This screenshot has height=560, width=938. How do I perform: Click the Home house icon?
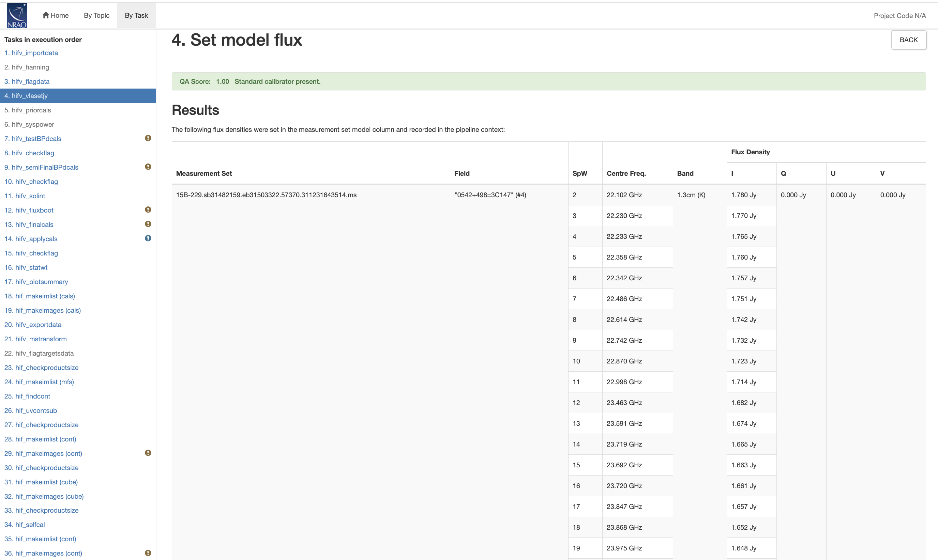coord(46,15)
